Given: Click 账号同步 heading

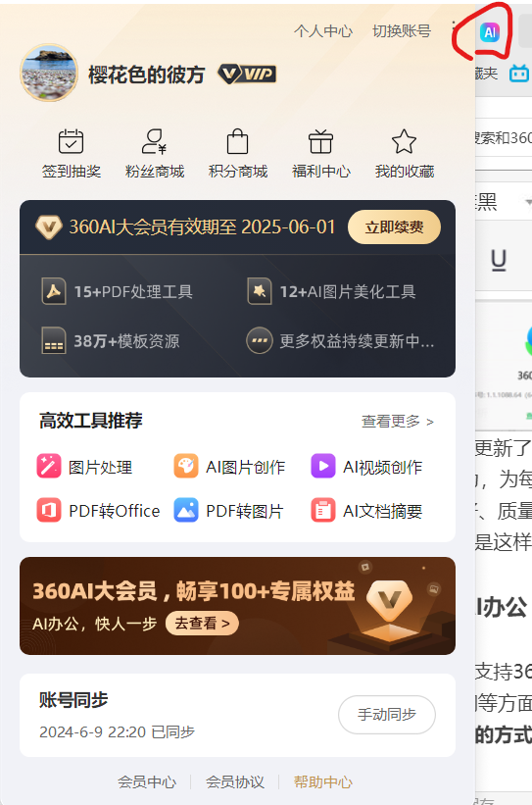Looking at the screenshot, I should point(73,700).
